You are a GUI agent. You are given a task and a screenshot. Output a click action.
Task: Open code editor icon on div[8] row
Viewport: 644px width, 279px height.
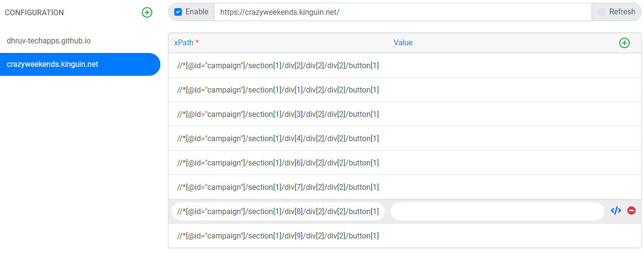coord(616,210)
